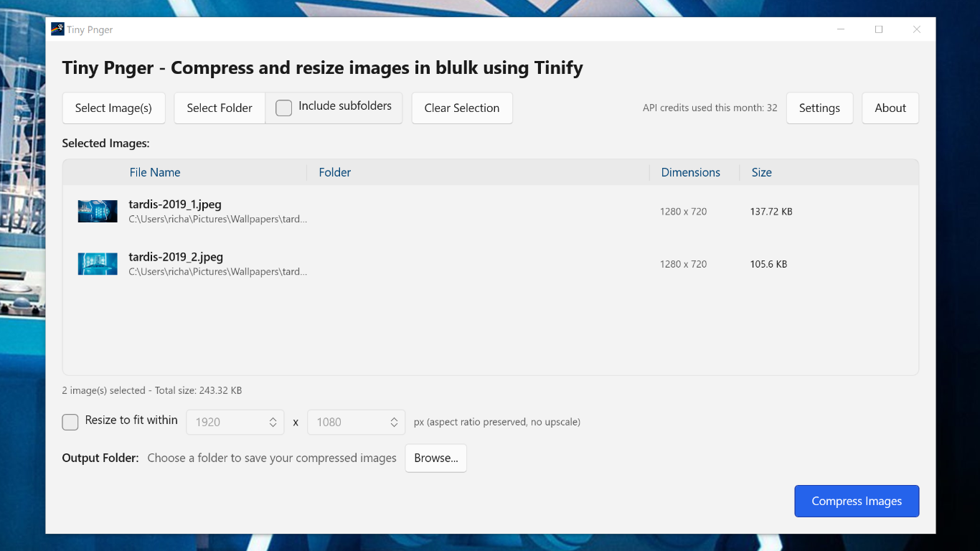
Task: Sort list by Folder column header
Action: point(335,172)
